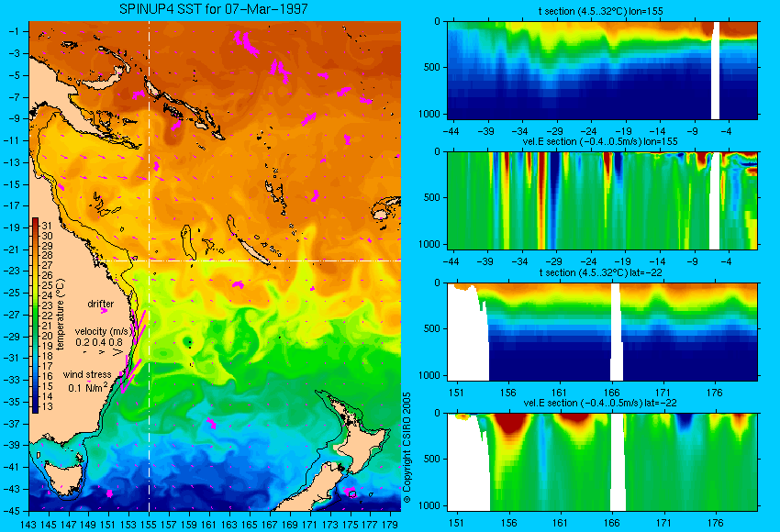
Task: Click the '0.1 N/m²' wind stress value
Action: pos(88,387)
